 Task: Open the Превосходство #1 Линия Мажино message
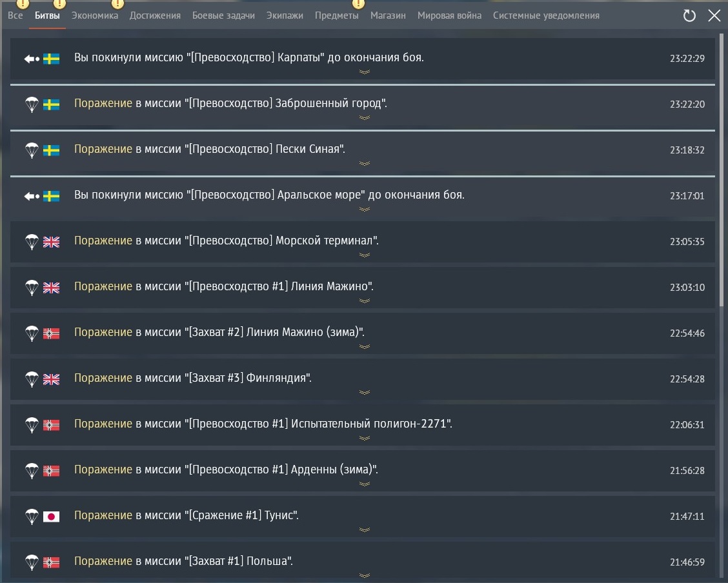point(223,287)
